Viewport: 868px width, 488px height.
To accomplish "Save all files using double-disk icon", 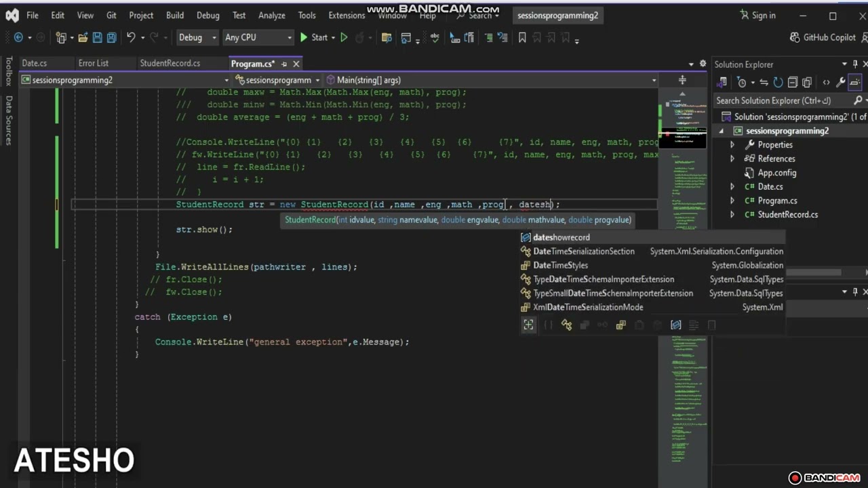I will point(111,38).
